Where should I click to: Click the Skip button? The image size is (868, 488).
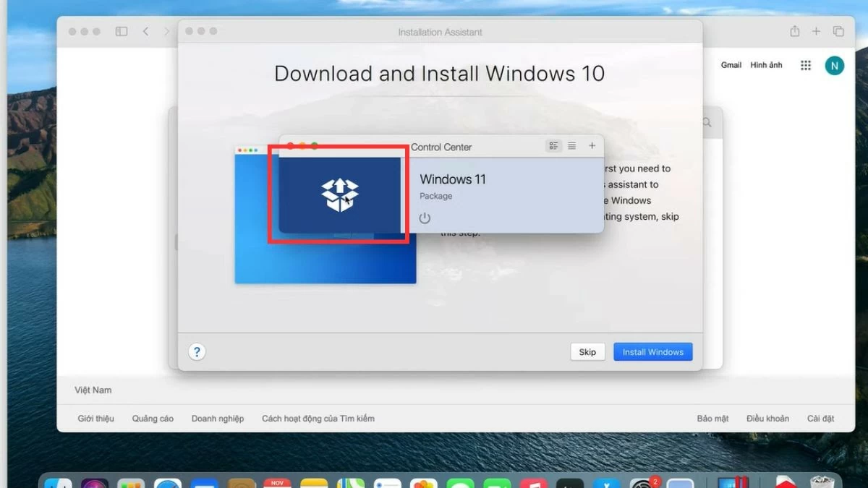point(587,352)
